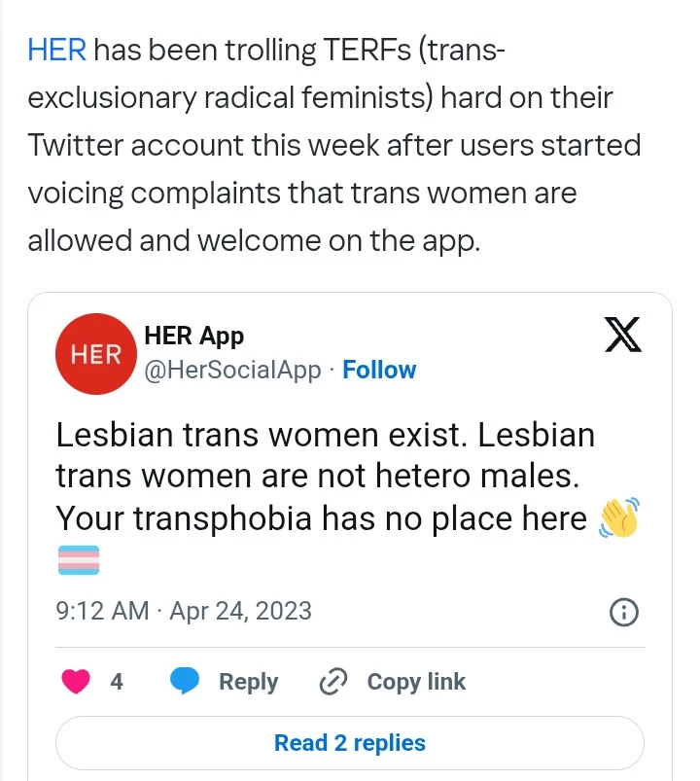The width and height of the screenshot is (700, 781).
Task: Open the blue HER link in the article
Action: tap(56, 50)
